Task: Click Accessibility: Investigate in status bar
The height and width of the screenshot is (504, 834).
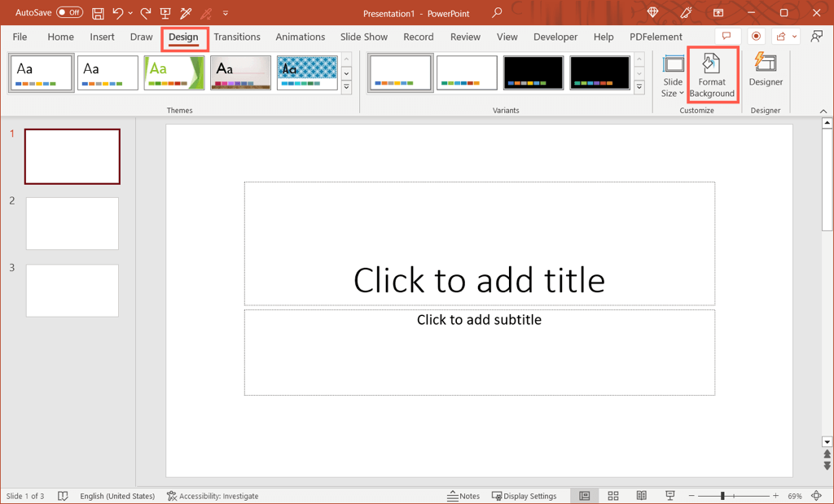Action: click(x=213, y=496)
